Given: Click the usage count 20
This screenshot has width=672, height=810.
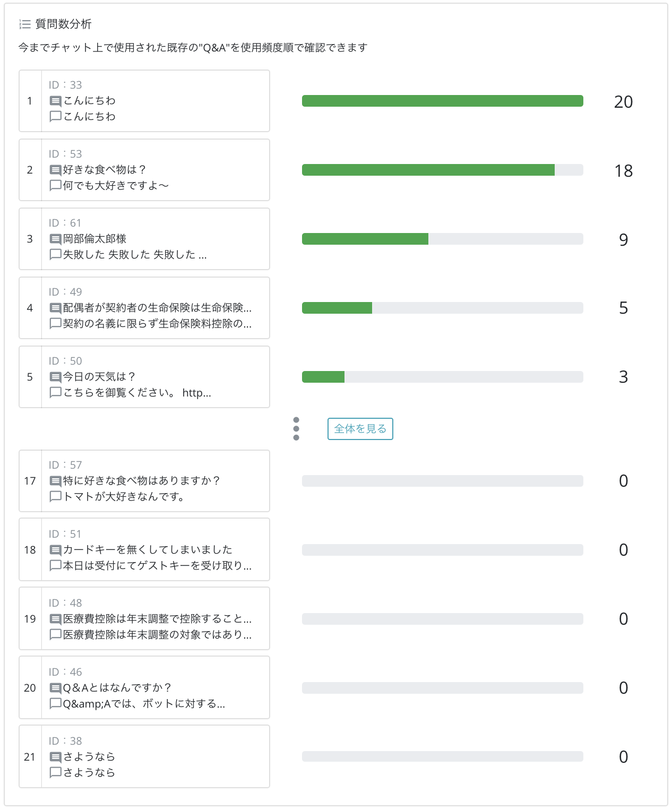Looking at the screenshot, I should (x=623, y=102).
